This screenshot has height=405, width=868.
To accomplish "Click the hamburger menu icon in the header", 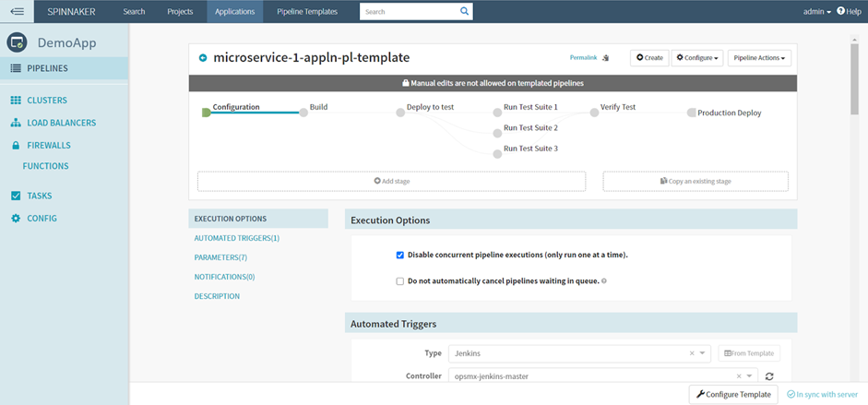I will point(17,11).
